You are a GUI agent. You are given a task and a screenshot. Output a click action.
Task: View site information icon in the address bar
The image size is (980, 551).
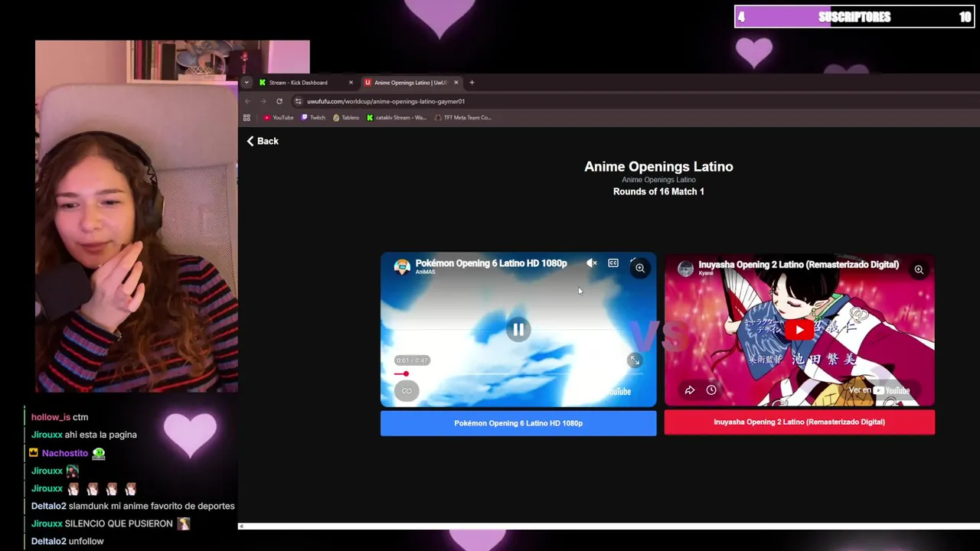(298, 101)
